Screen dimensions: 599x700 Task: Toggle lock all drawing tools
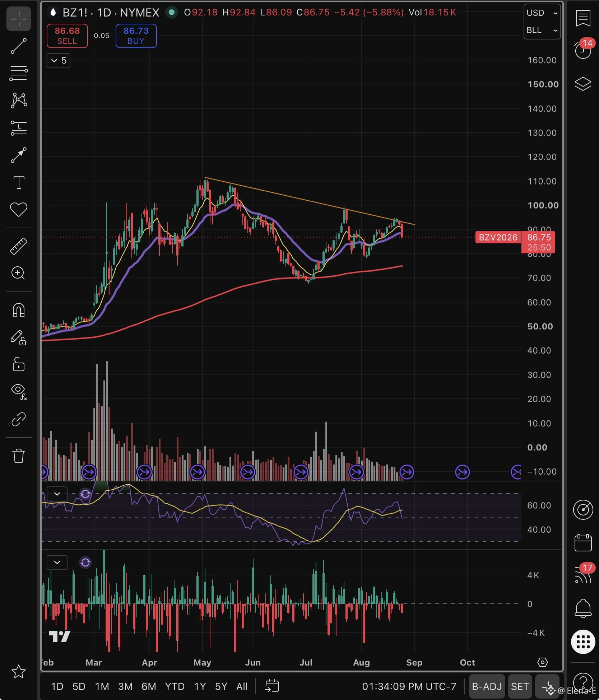point(19,364)
